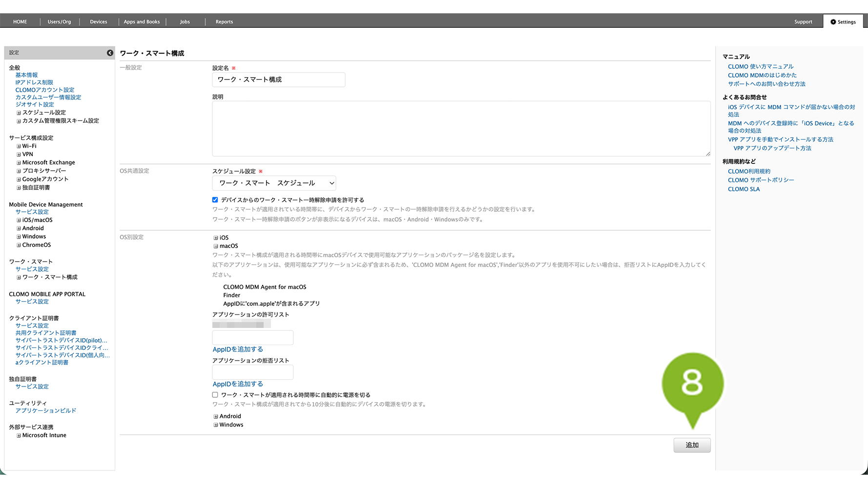Expand the Windows section under OS別設定
Screen dimensions: 868x488
point(216,425)
